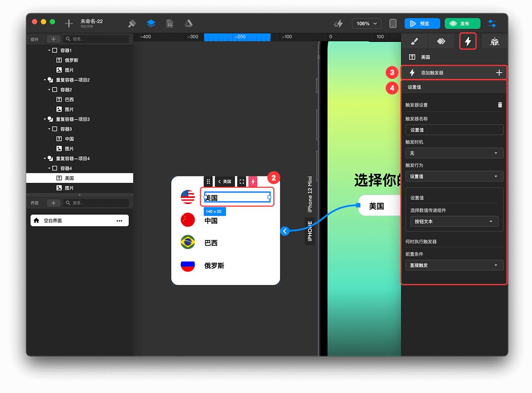Select 图片 layer under 容器2
The image size is (532, 393).
pos(69,110)
